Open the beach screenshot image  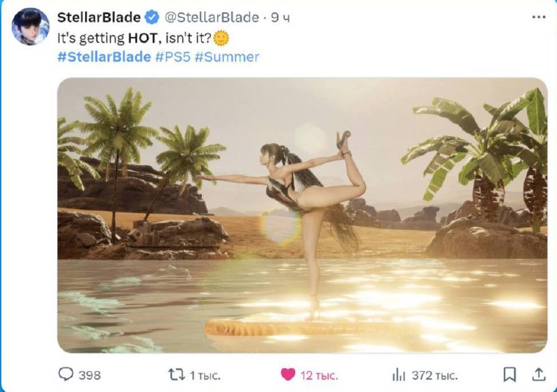point(302,215)
